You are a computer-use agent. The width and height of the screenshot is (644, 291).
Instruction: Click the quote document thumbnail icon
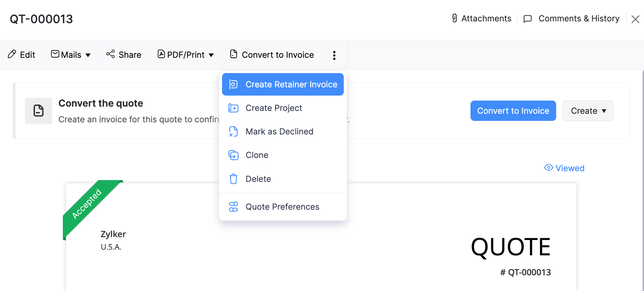[38, 111]
